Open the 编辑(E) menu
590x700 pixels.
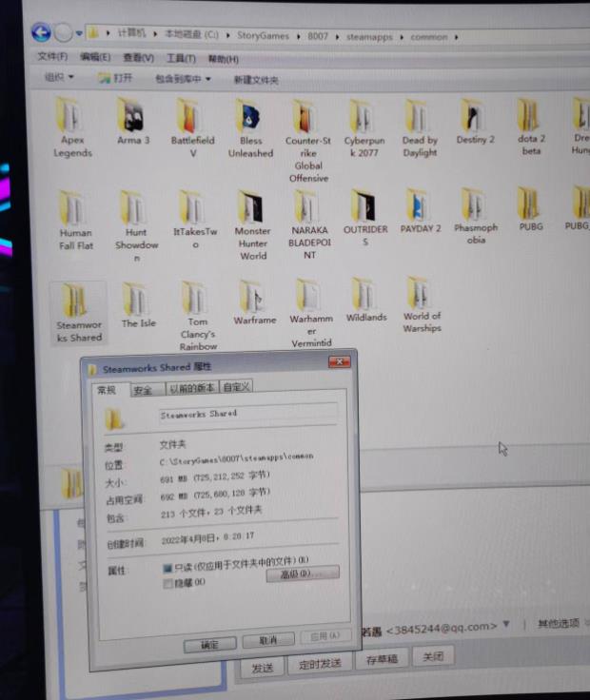(x=95, y=57)
